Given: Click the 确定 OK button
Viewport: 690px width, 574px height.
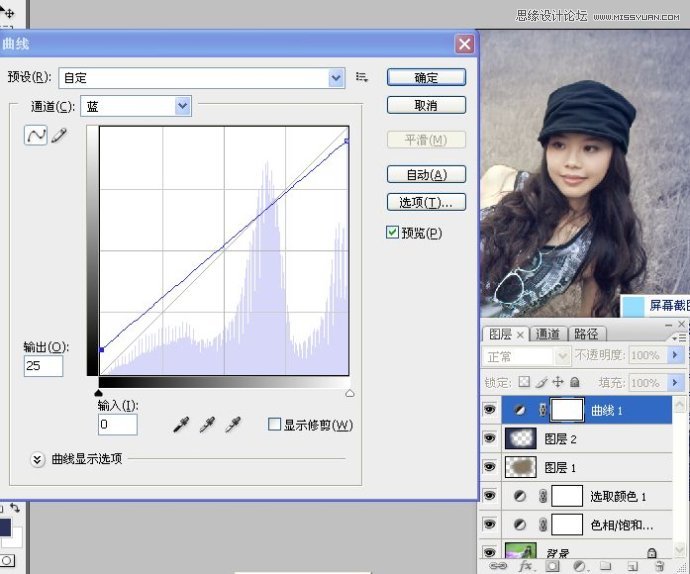Looking at the screenshot, I should pos(426,77).
